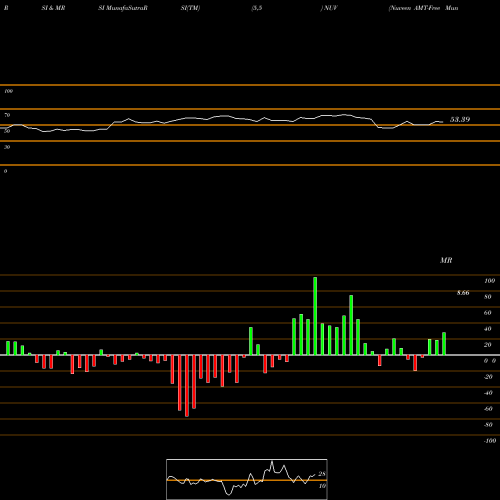Click the -80 label on MR axis
Screen dimensions: 500x500
(x=488, y=425)
